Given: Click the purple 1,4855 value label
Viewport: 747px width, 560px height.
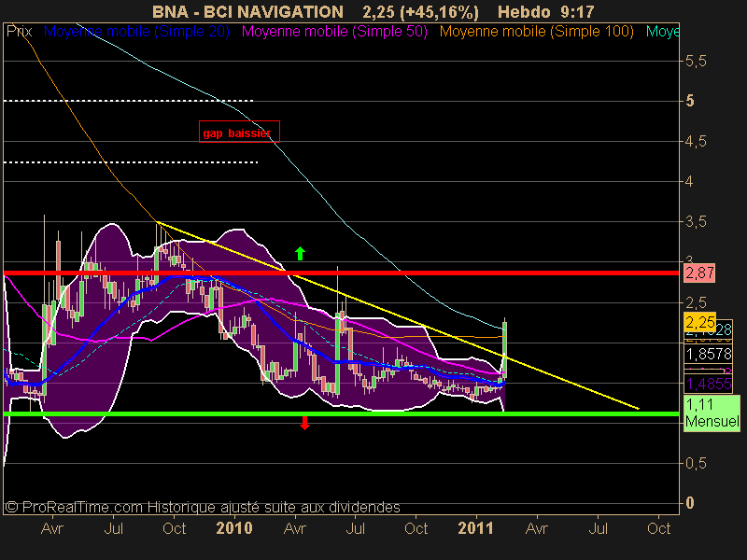Looking at the screenshot, I should pos(709,384).
